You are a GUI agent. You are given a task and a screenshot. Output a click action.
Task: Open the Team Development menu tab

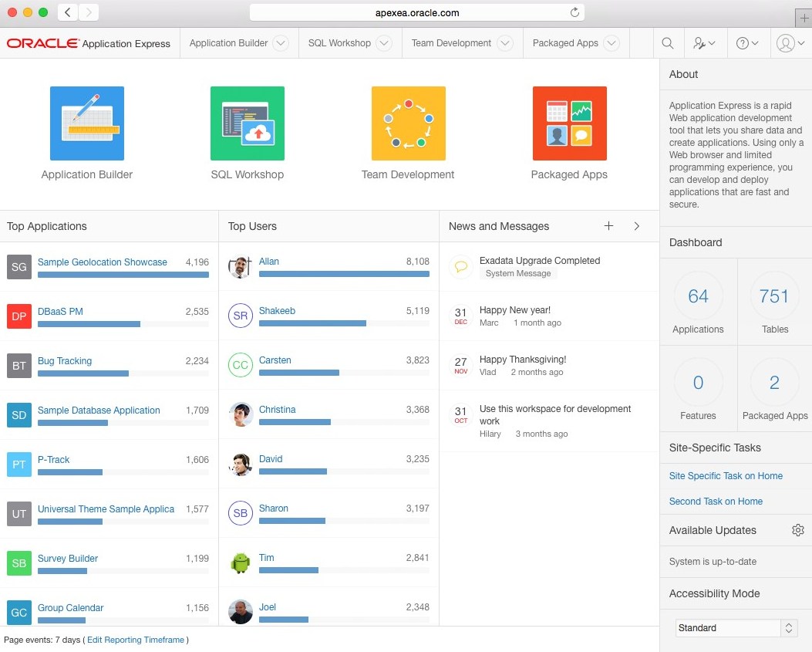click(451, 43)
